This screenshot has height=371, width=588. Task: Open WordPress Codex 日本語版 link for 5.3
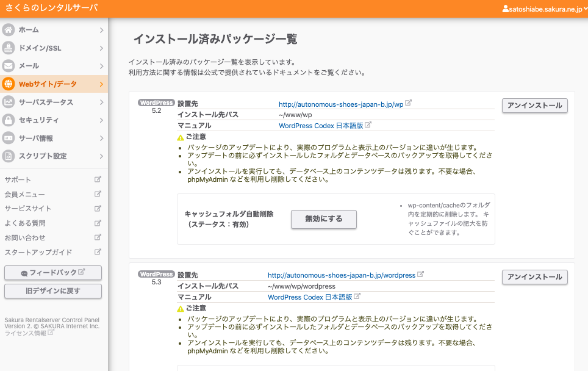pos(310,297)
